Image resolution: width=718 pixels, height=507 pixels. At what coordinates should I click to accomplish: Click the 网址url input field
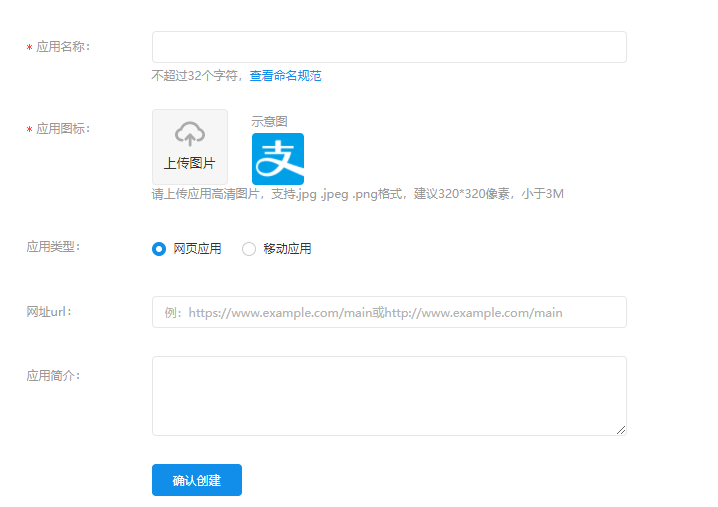389,312
